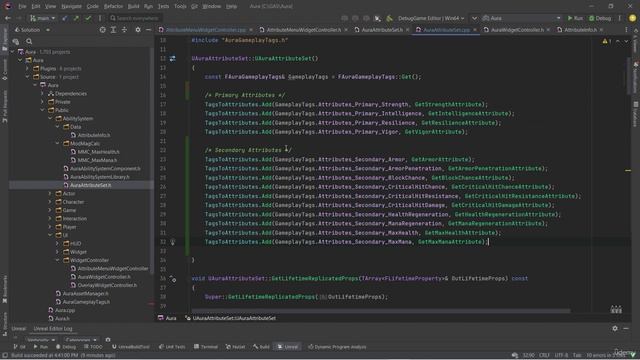This screenshot has width=640, height=360.
Task: Select MMC_MaxHealth.h in solution tree
Action: click(x=98, y=152)
